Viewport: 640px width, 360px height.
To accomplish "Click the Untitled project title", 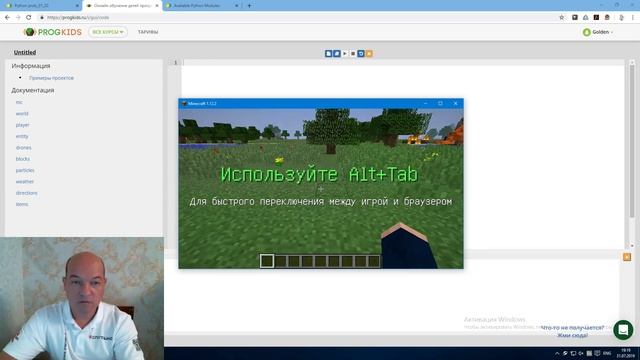I will 25,52.
